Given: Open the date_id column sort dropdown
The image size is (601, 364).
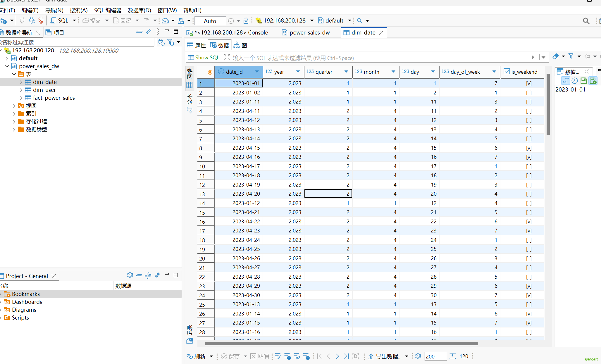Looking at the screenshot, I should click(x=256, y=72).
